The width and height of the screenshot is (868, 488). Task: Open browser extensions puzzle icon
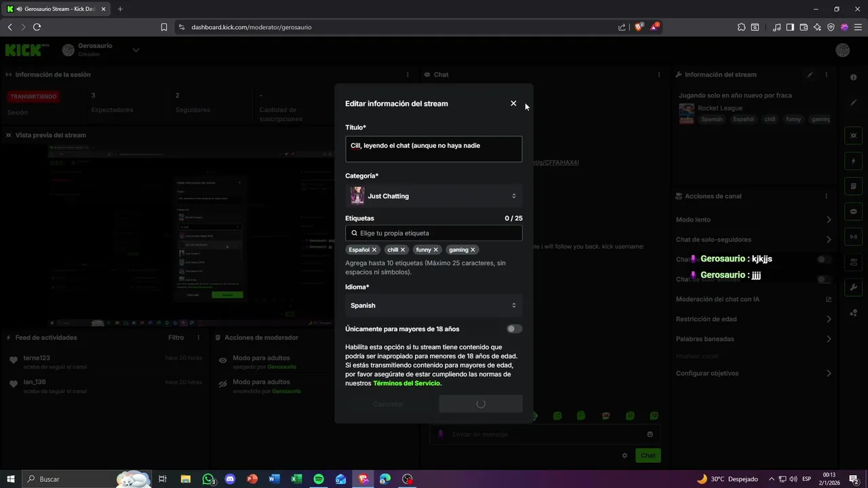coord(741,27)
